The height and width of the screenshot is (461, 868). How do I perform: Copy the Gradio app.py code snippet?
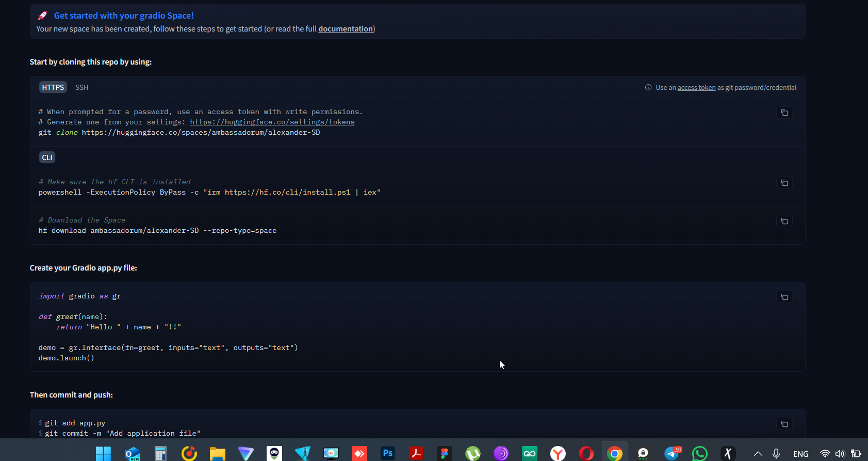point(784,297)
